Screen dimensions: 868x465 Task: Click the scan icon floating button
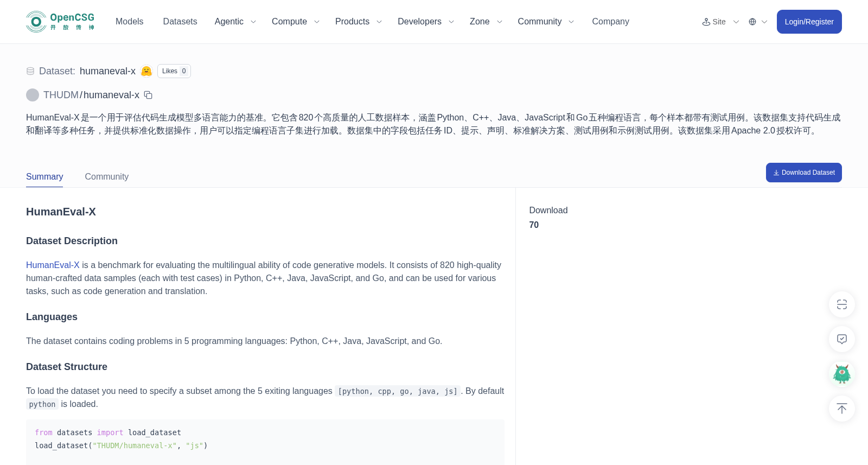(842, 304)
